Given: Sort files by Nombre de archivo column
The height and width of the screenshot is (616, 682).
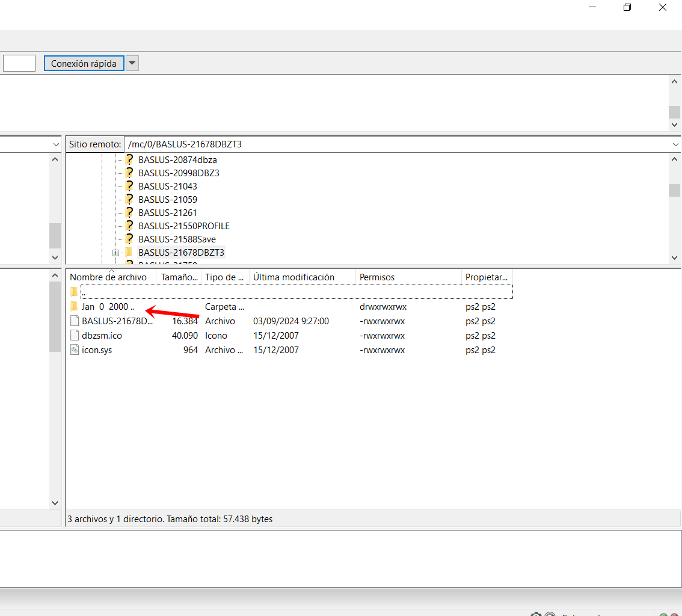Looking at the screenshot, I should pos(109,277).
